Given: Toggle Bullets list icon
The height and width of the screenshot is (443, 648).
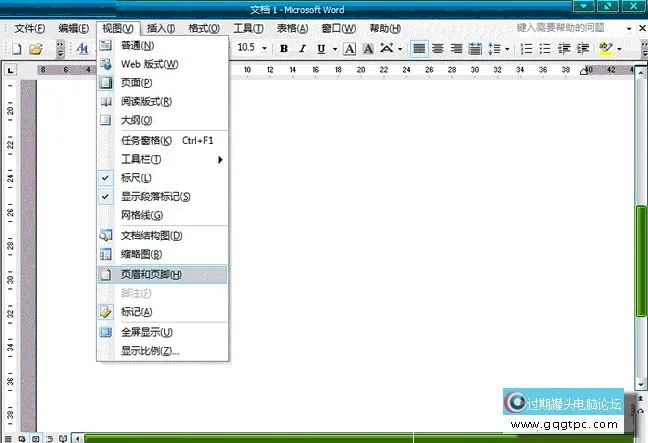Looking at the screenshot, I should click(545, 49).
